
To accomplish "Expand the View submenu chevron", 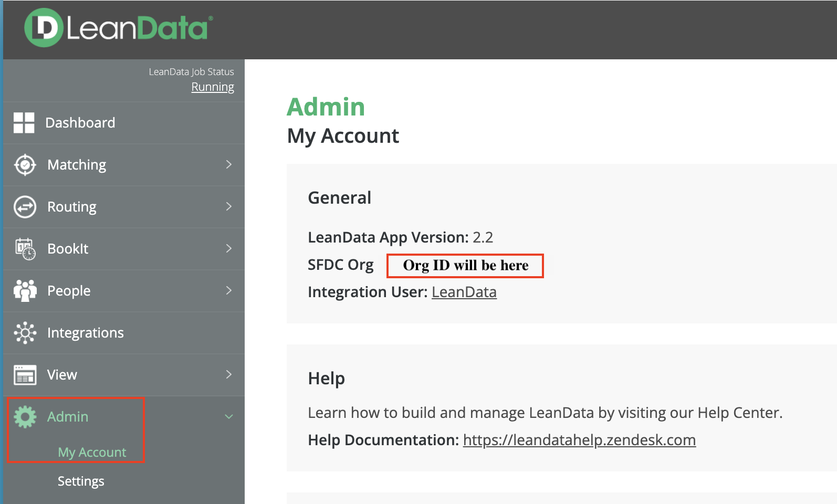I will click(228, 375).
